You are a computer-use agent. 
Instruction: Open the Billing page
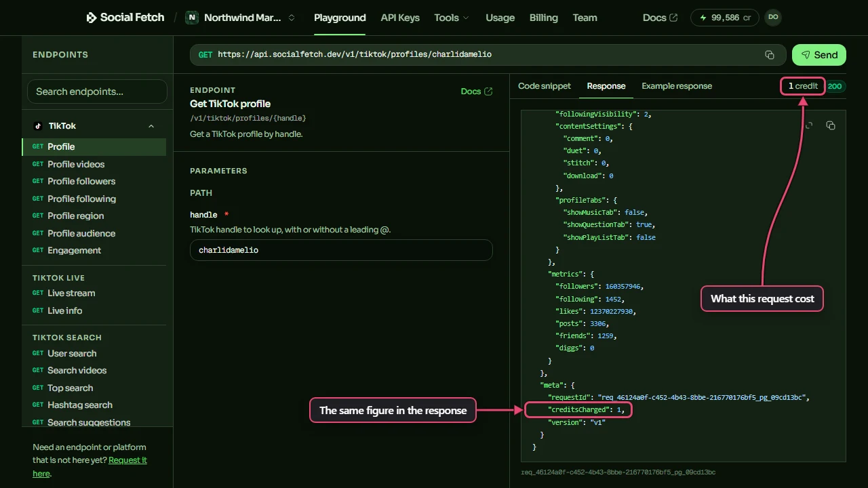[544, 18]
